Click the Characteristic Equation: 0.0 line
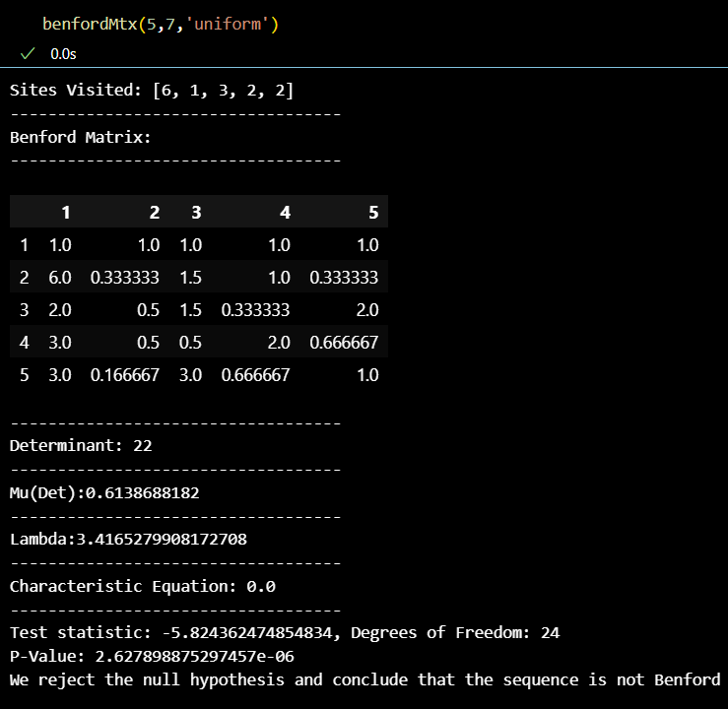This screenshot has height=709, width=728. pos(143,586)
